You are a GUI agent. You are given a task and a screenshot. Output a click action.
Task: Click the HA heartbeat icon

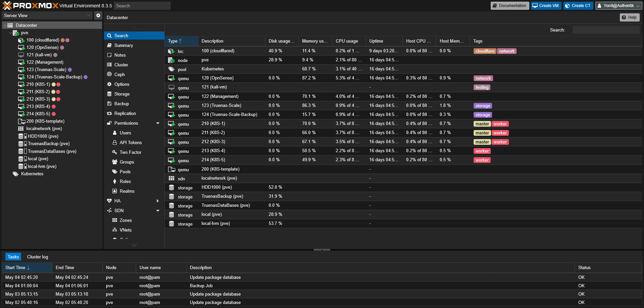tap(109, 201)
